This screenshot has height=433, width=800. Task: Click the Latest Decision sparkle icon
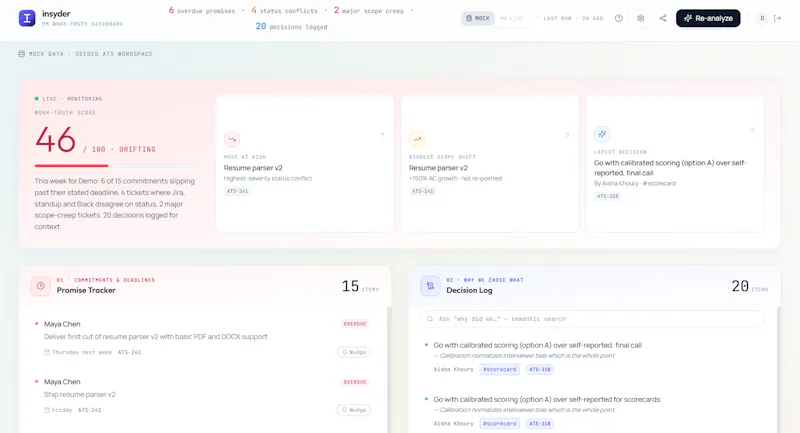coord(602,134)
